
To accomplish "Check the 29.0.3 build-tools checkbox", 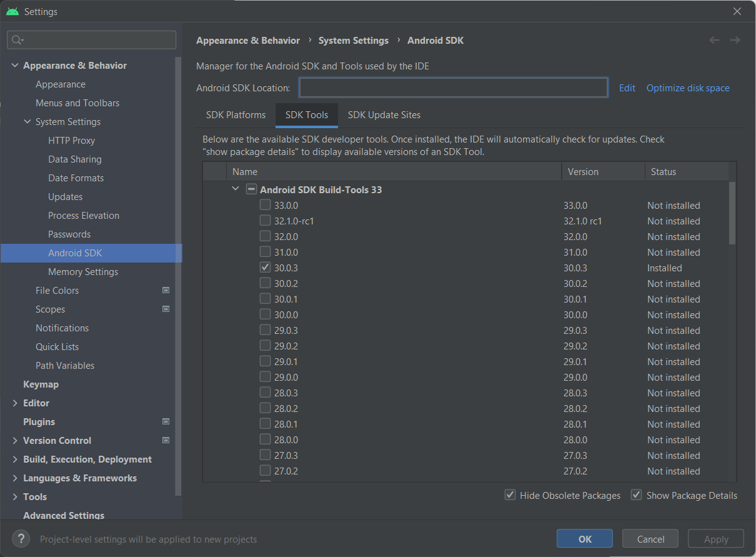I will 266,330.
